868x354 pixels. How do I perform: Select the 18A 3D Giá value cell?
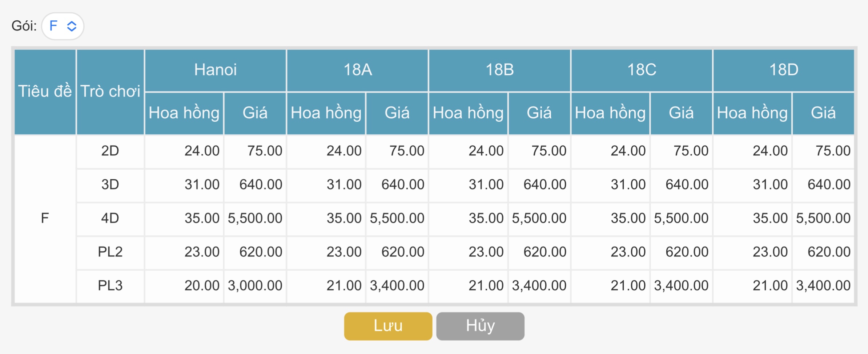pos(397,185)
